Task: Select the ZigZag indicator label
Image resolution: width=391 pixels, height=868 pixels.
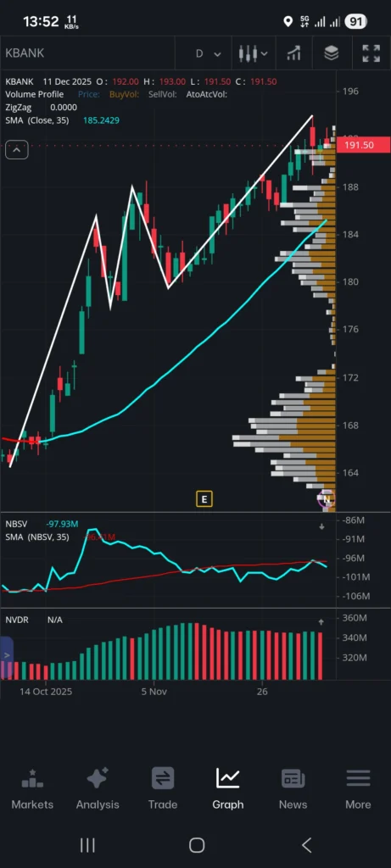Action: point(19,108)
